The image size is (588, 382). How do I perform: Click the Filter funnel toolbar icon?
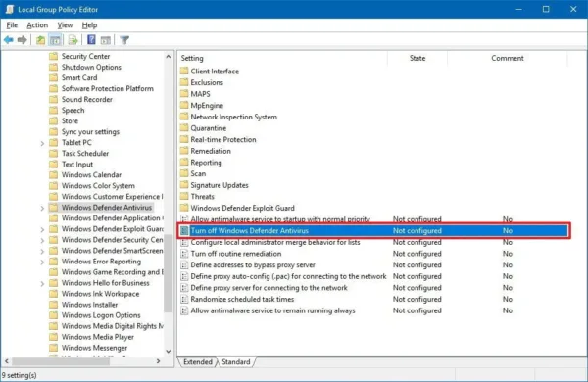[x=124, y=40]
